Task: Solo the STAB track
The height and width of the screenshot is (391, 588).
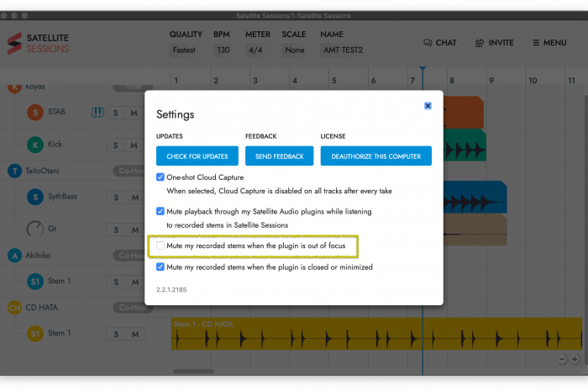Action: click(116, 113)
